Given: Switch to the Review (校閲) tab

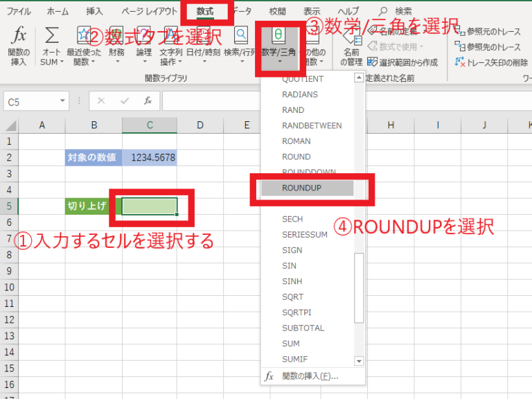Looking at the screenshot, I should tap(278, 12).
